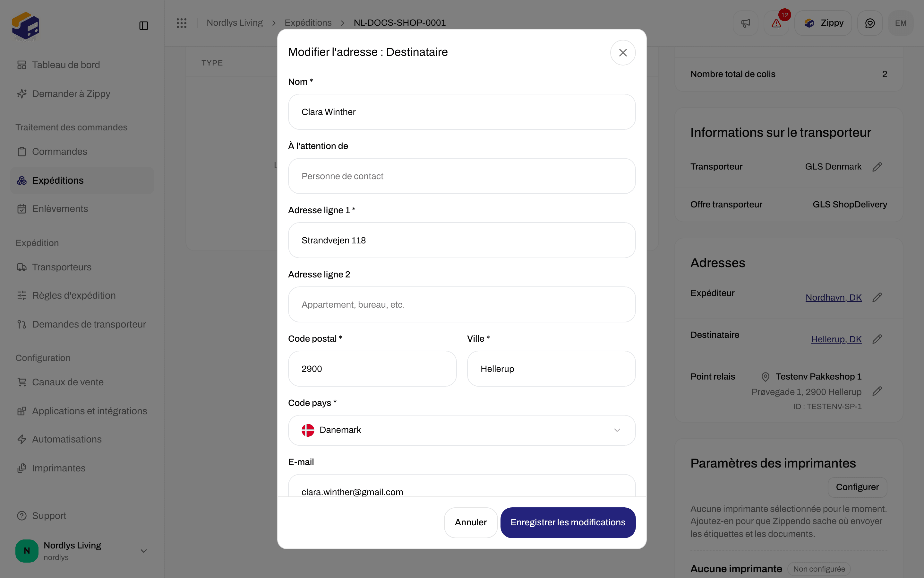Open Imprimantes in sidebar
This screenshot has width=924, height=578.
[x=82, y=468]
